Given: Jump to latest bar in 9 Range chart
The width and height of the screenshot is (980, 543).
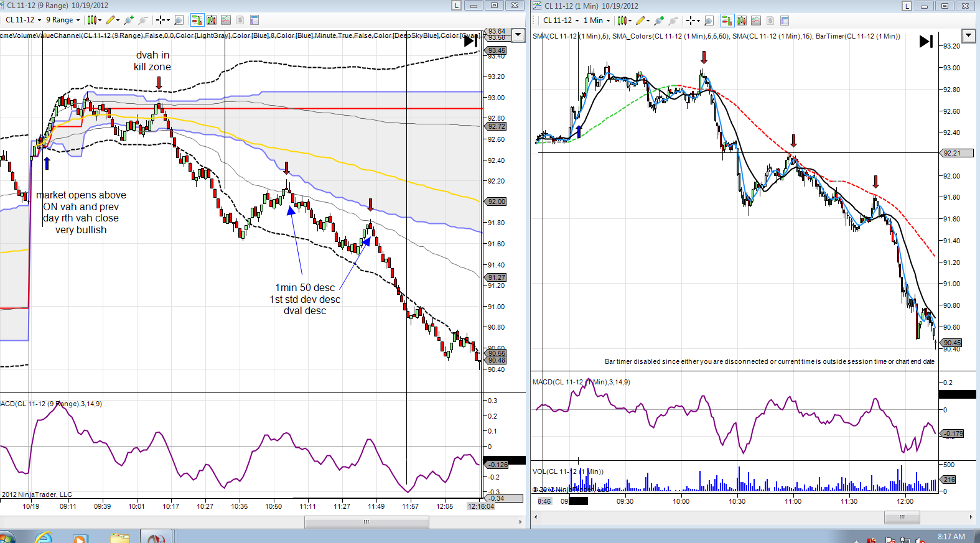Looking at the screenshot, I should (471, 42).
